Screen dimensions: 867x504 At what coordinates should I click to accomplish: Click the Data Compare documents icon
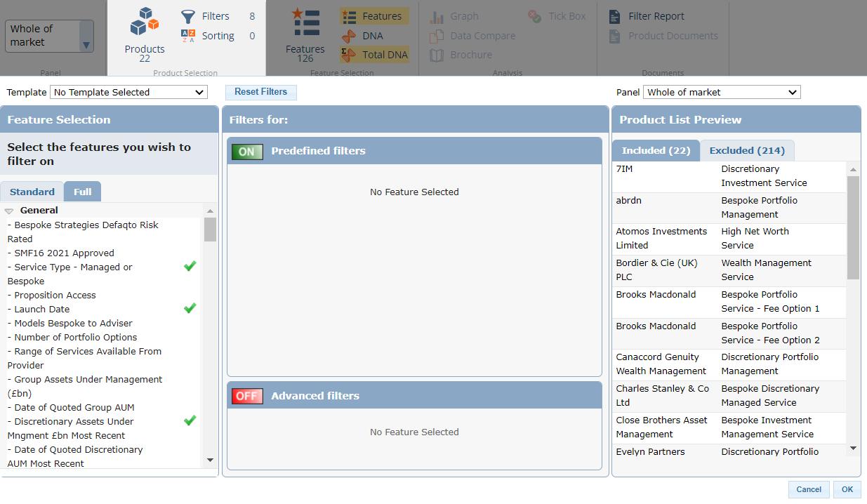point(437,36)
